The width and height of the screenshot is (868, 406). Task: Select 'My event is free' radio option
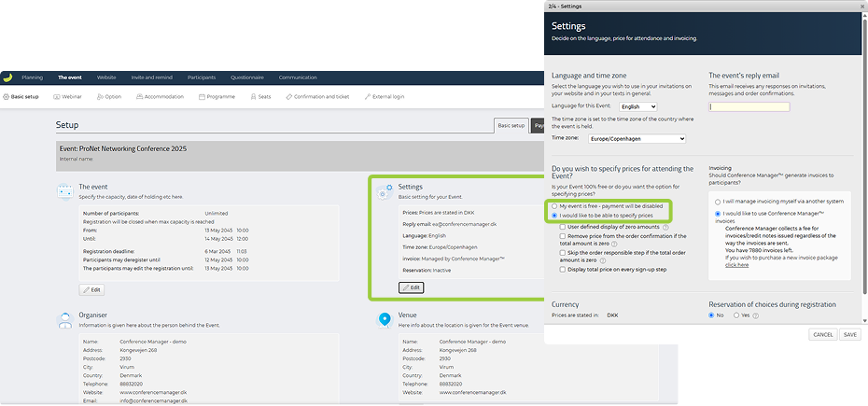pyautogui.click(x=555, y=205)
